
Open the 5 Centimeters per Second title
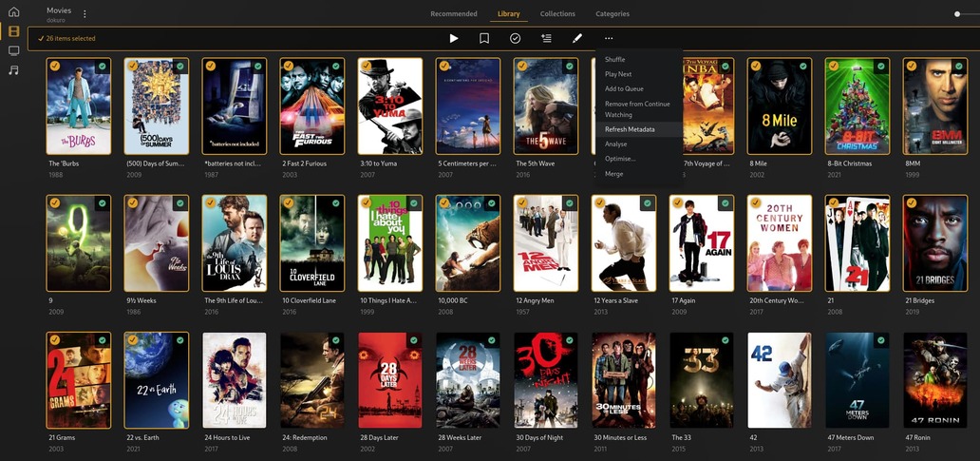coord(467,163)
